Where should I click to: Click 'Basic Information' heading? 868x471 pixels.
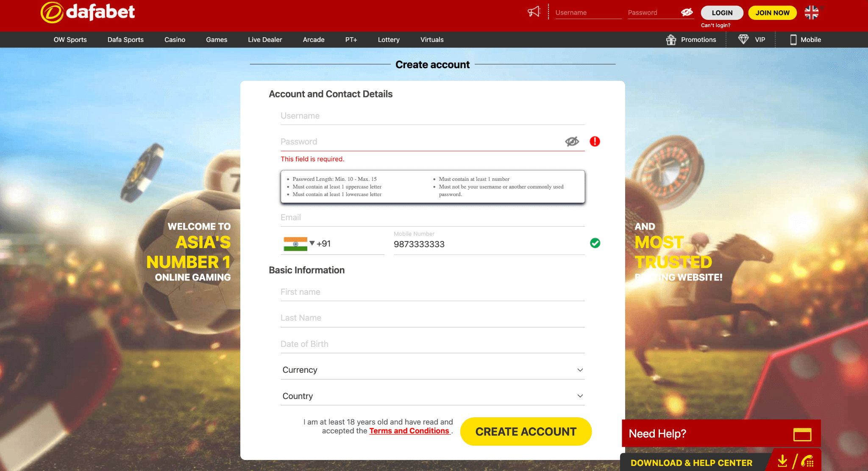306,270
